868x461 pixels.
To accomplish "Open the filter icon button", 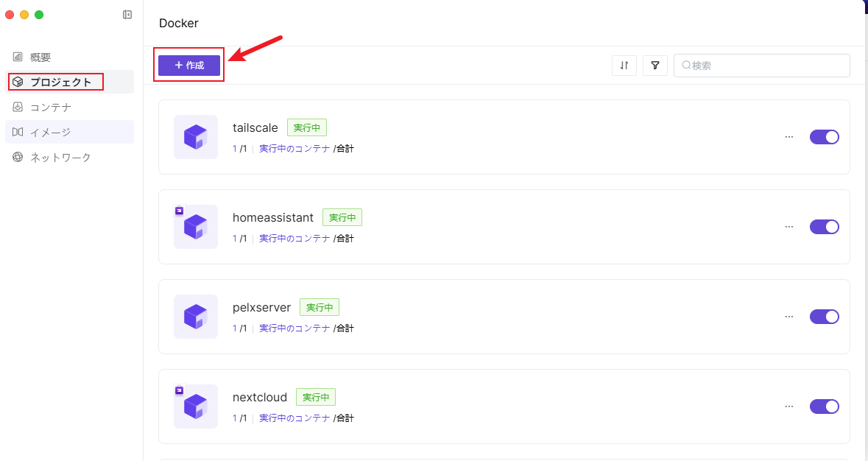I will pyautogui.click(x=654, y=66).
